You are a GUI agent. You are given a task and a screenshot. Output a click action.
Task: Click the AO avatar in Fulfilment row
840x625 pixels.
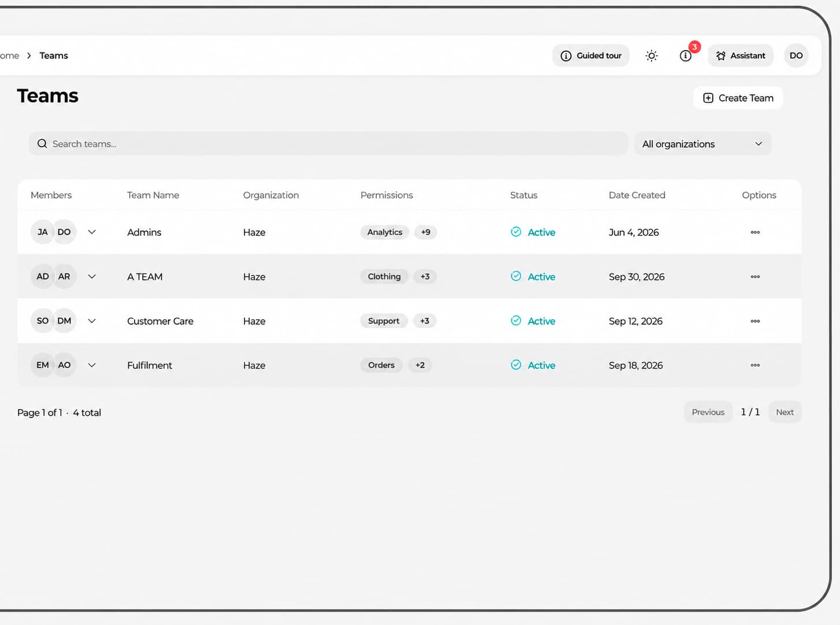pos(64,365)
